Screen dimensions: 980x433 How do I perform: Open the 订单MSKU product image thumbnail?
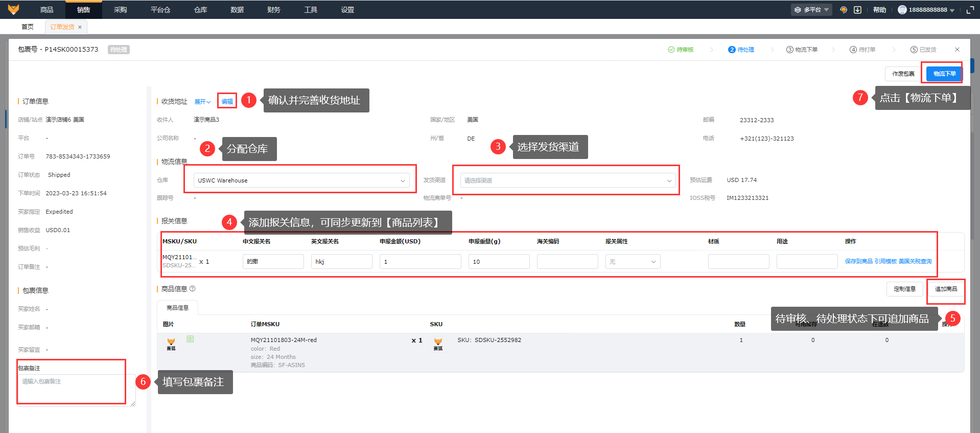tap(171, 344)
